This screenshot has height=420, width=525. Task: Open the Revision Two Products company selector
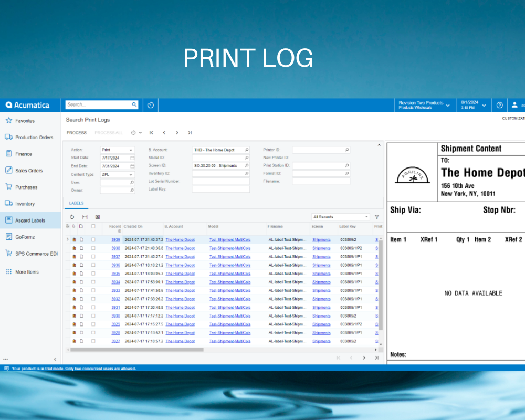[x=424, y=105]
